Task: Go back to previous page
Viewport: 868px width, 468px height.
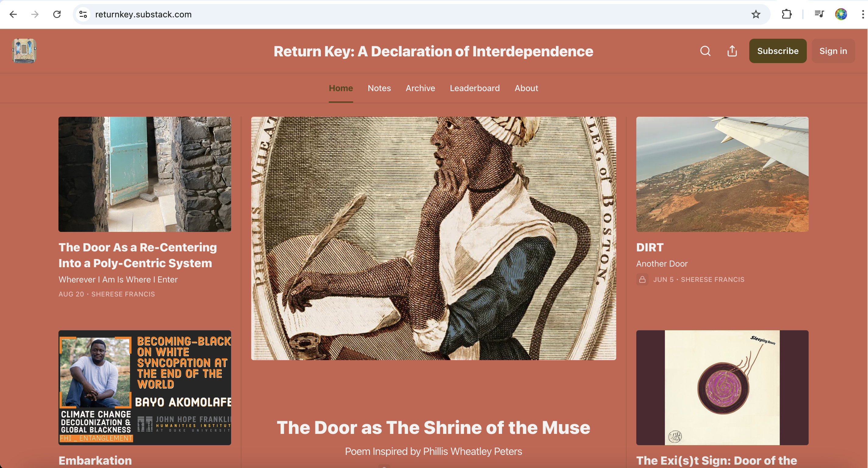Action: [13, 14]
